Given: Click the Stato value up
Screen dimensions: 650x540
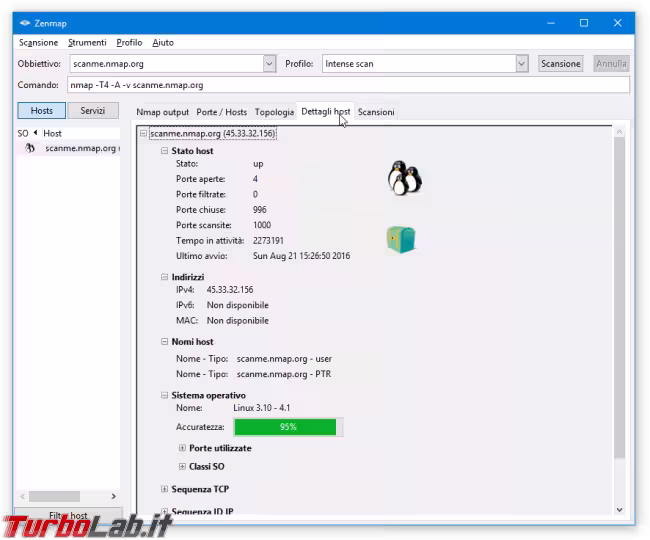Looking at the screenshot, I should tap(258, 164).
